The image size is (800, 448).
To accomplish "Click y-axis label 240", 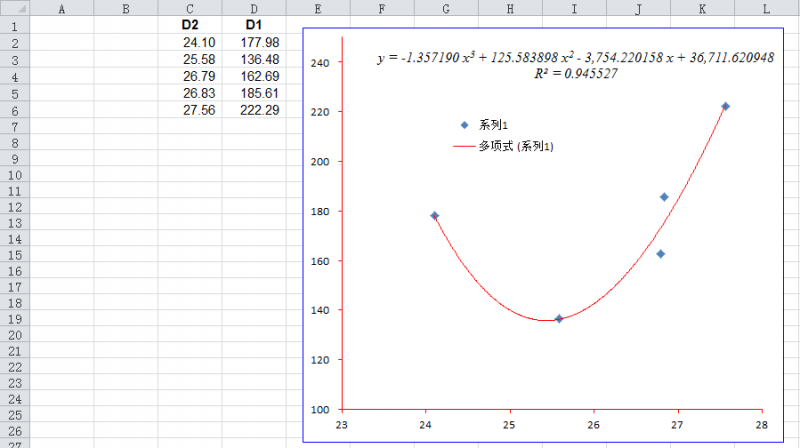I will [x=320, y=63].
